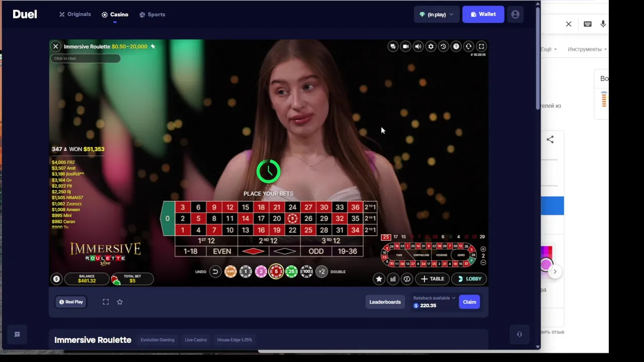Select the 25 green chip
This screenshot has height=362, width=644.
pos(291,271)
